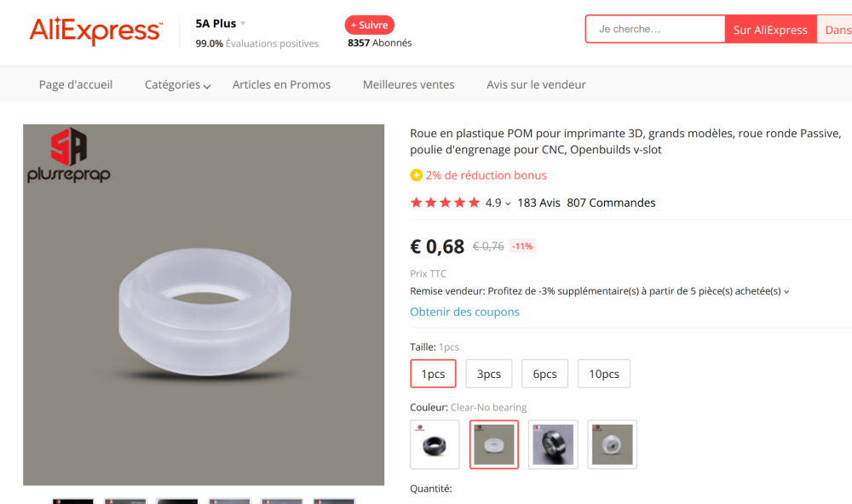The image size is (852, 504).
Task: Click the + Suivre follow button
Action: point(369,25)
